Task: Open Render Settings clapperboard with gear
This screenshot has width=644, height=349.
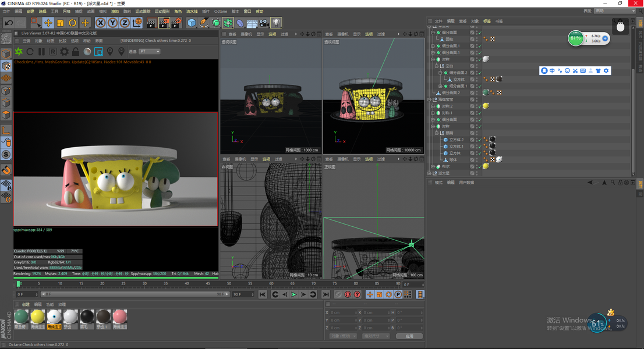Action: pyautogui.click(x=176, y=23)
